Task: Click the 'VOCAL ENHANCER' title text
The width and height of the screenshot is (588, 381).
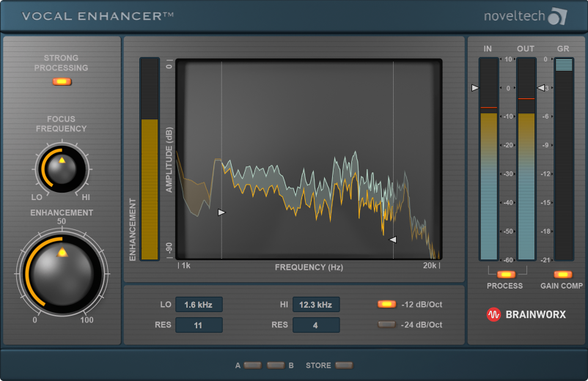Action: [x=98, y=16]
